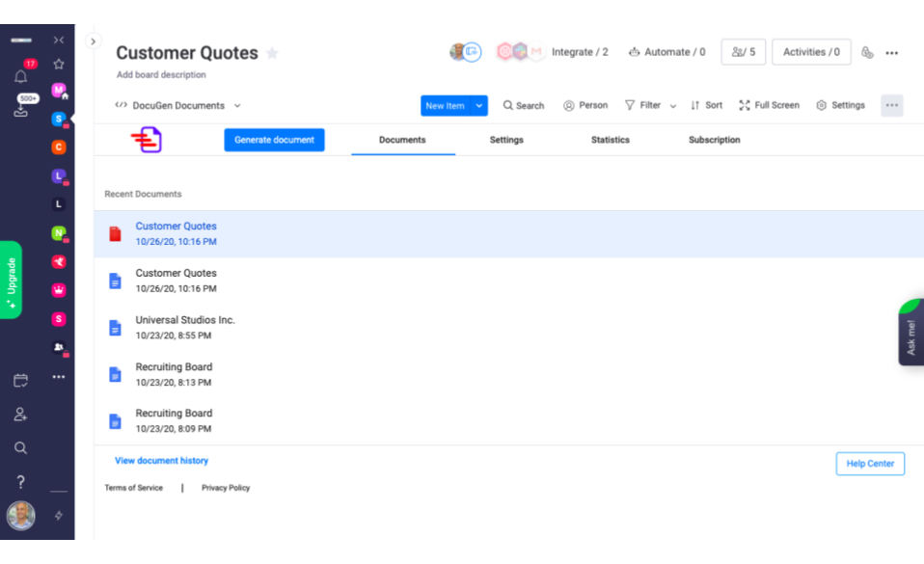Open the sidebar search magnifier icon

20,448
